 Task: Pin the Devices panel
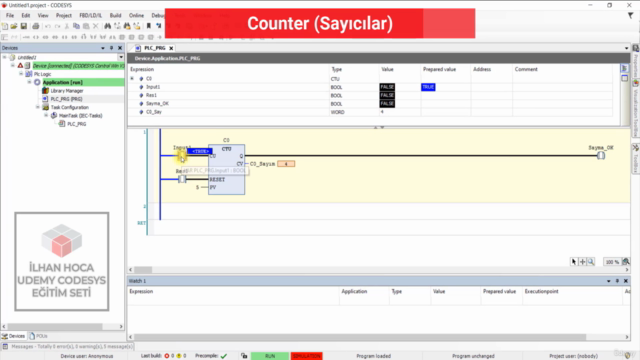click(111, 48)
